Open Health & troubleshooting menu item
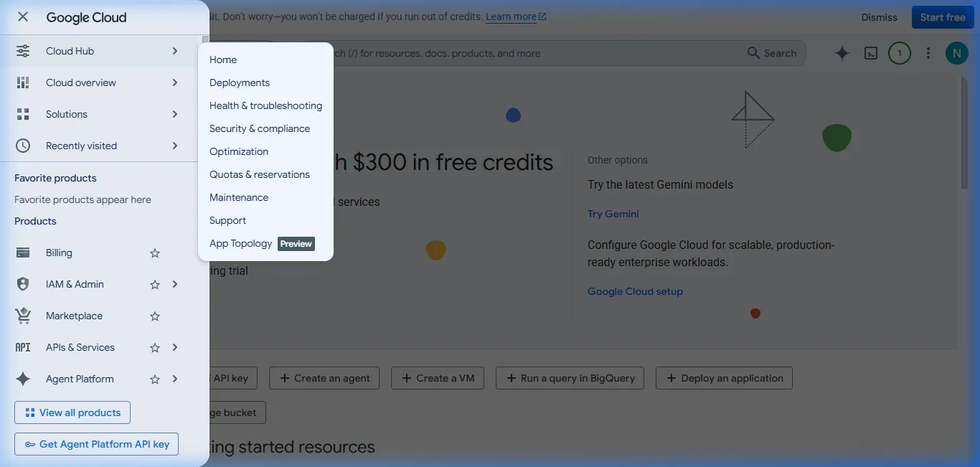980x467 pixels. [265, 105]
